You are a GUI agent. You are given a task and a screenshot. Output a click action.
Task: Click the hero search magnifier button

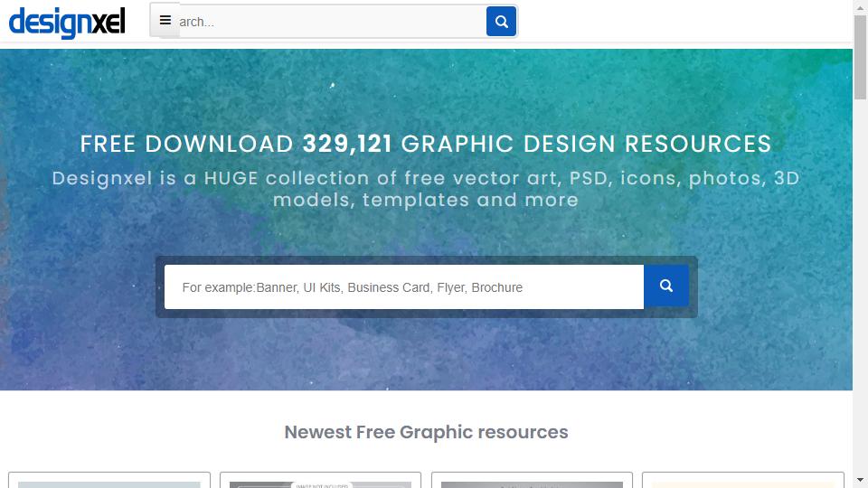click(x=666, y=286)
